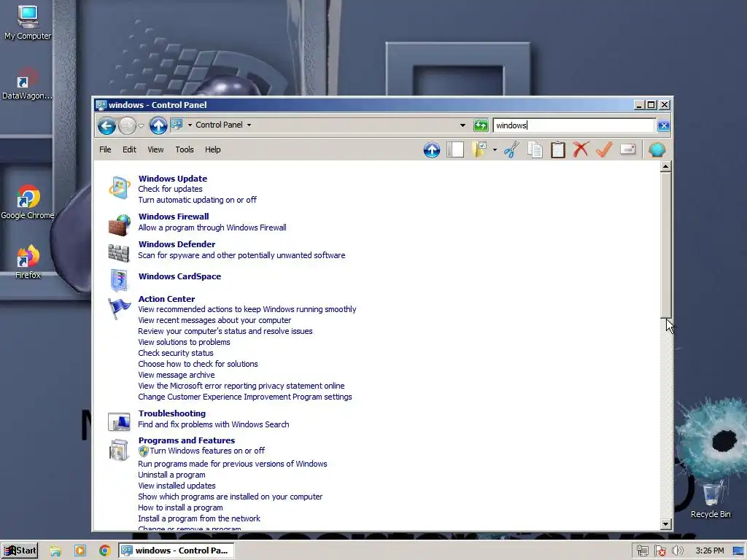
Task: Click inside the search box containing windows
Action: [x=574, y=125]
